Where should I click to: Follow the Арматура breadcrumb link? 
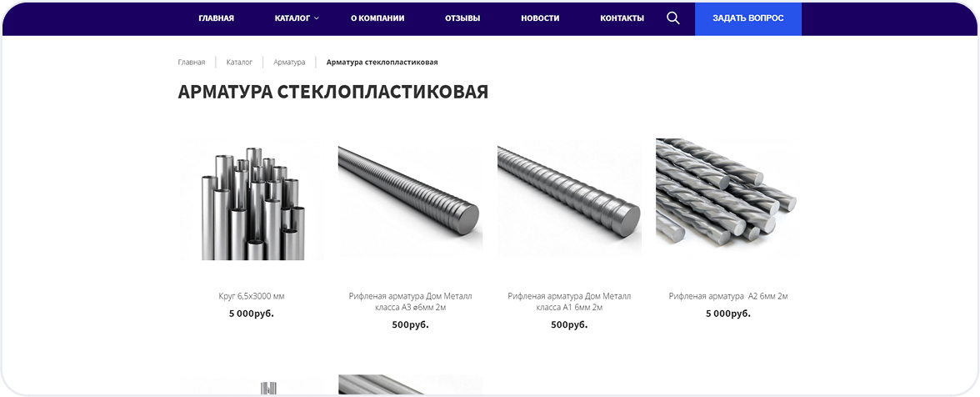[289, 63]
